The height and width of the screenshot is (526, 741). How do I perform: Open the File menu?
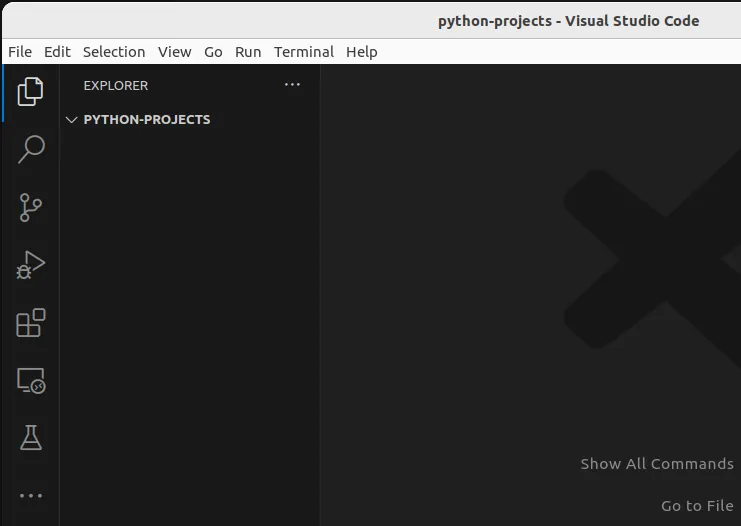[x=20, y=52]
